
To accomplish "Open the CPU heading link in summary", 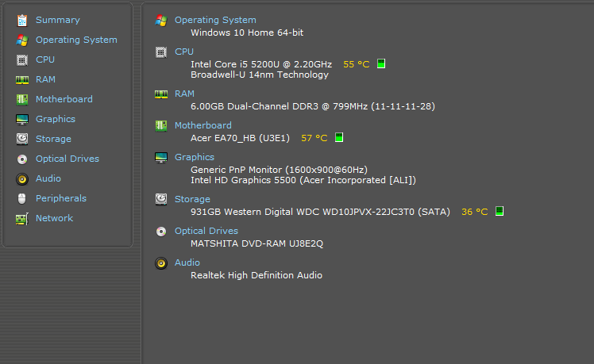I will coord(183,52).
